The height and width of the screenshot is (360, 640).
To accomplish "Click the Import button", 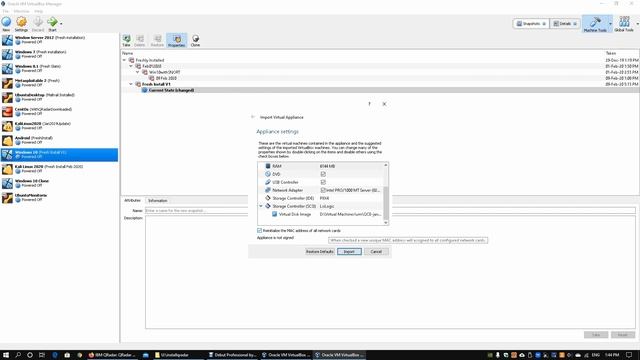I will [349, 251].
